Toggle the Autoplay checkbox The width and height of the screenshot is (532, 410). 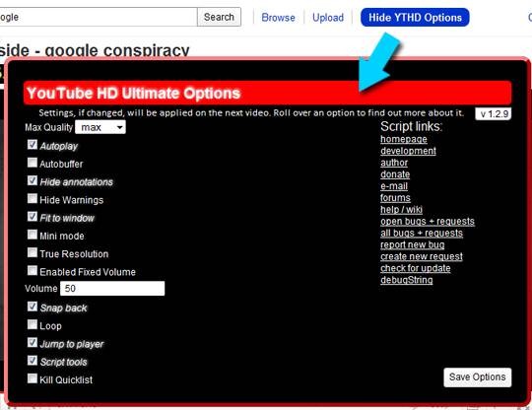point(33,145)
